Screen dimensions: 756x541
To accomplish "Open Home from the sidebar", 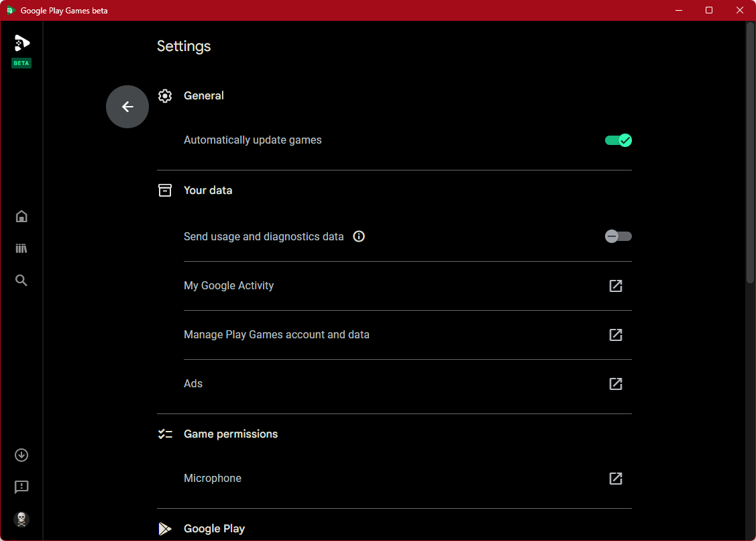I will [21, 216].
